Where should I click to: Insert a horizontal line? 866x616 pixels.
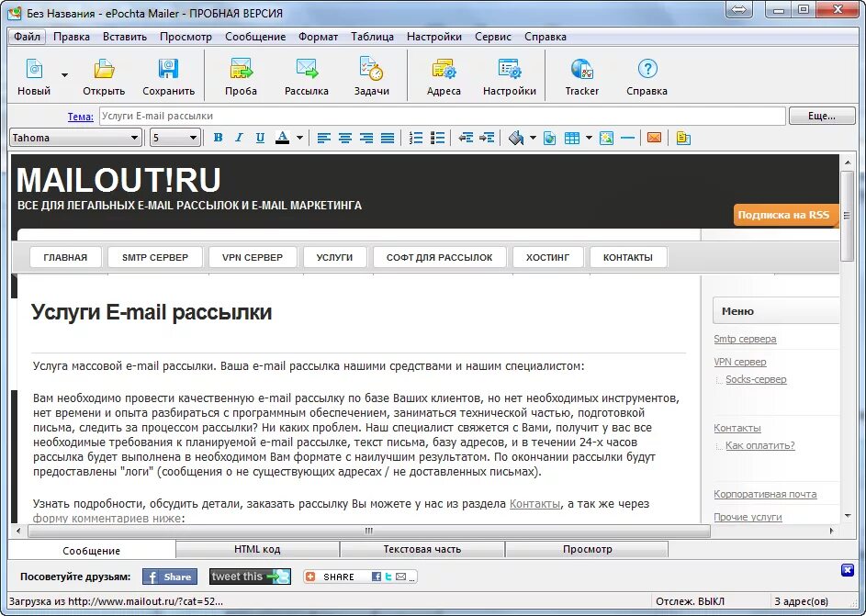(628, 138)
